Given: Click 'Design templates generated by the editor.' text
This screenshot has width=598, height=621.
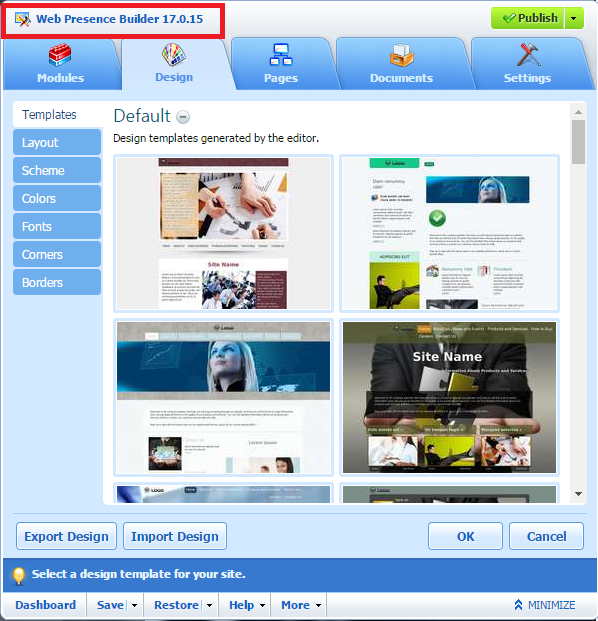Looking at the screenshot, I should [216, 138].
